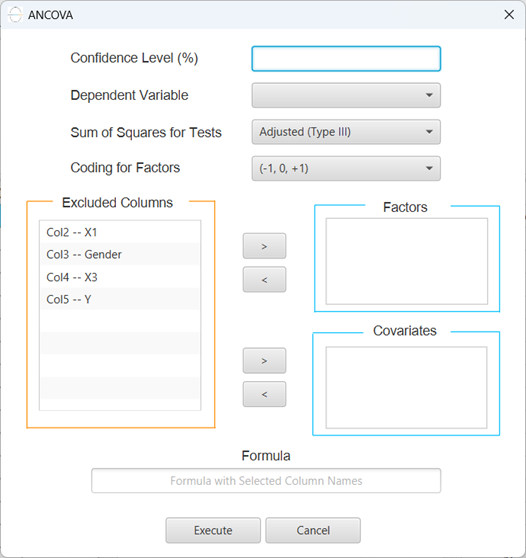Focus the Formula text field

(x=266, y=481)
